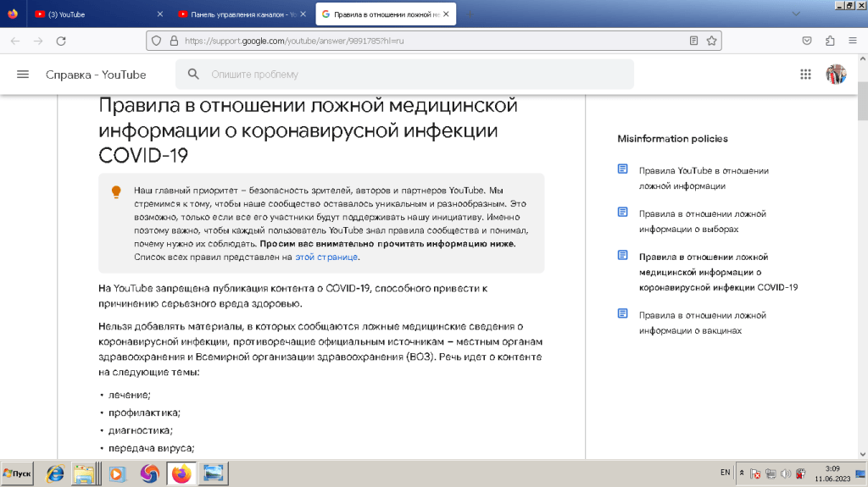Screen dimensions: 868x487
Task: Click the Save to Pocket icon
Action: click(808, 41)
